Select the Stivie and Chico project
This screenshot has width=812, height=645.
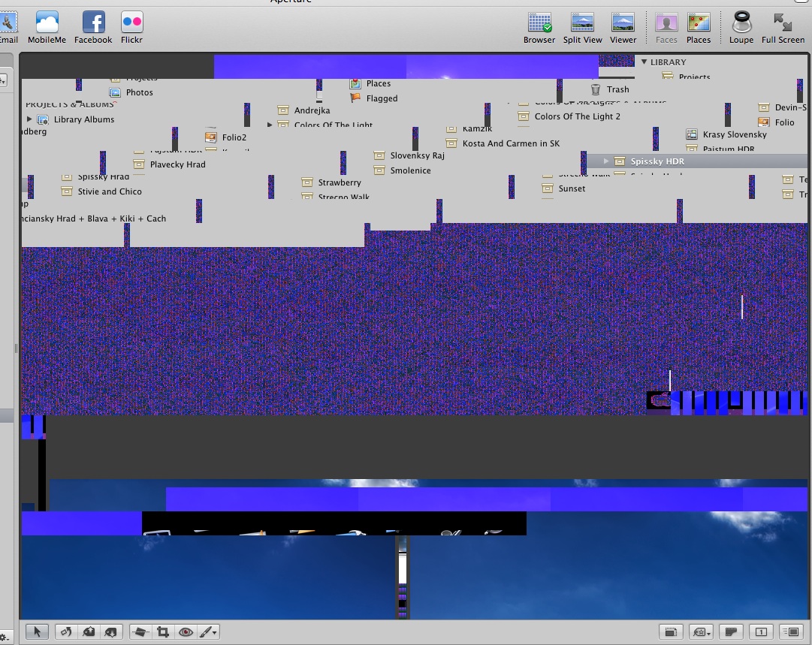coord(101,191)
